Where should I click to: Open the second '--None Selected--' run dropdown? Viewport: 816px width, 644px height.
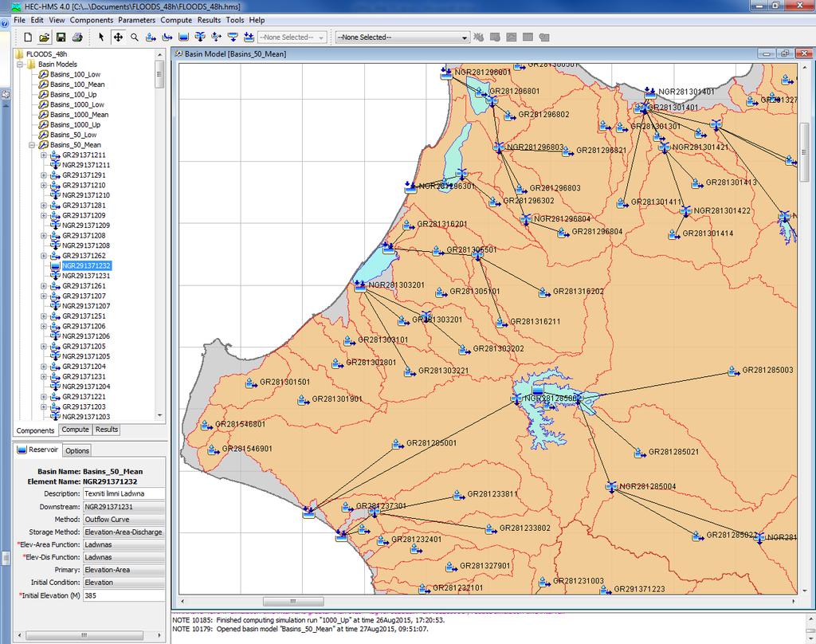[402, 37]
